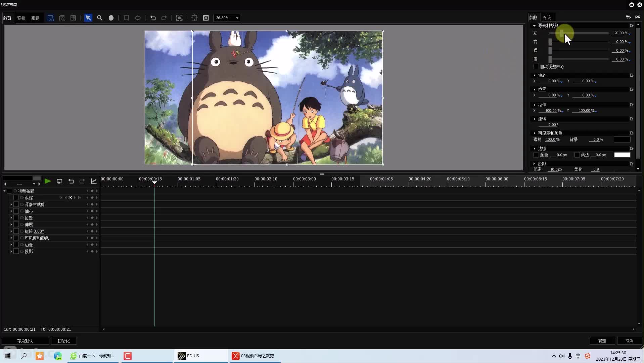
Task: Open the white border color swatch
Action: pos(622,155)
